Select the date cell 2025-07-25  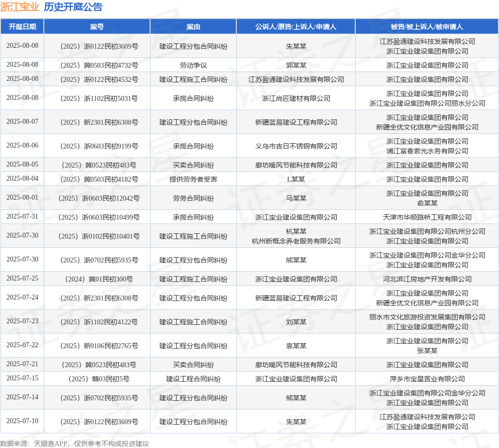[22, 278]
